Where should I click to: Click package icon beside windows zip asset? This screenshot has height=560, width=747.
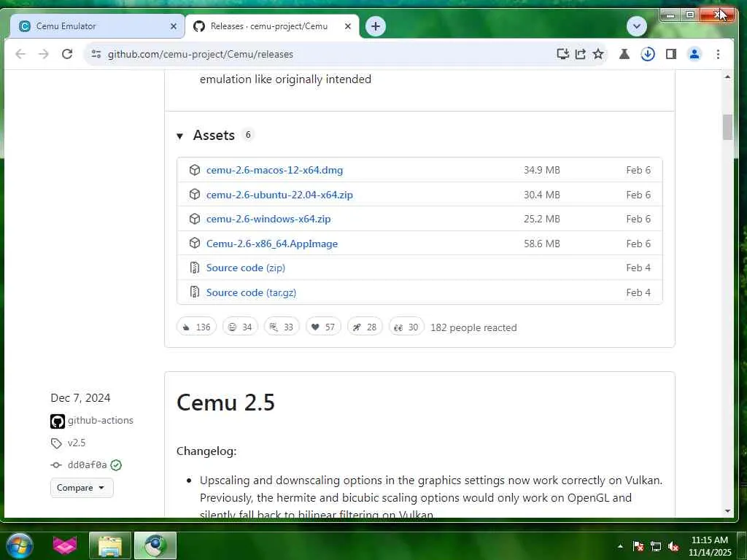[194, 219]
